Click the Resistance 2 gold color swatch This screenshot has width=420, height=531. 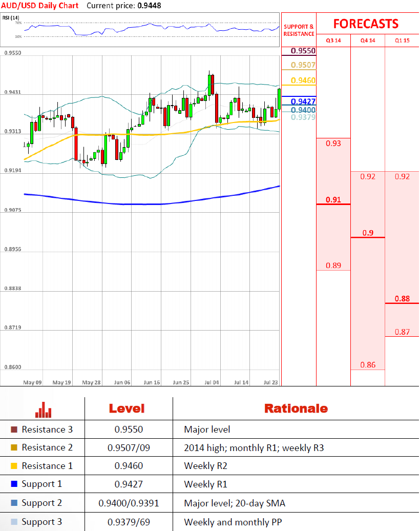[14, 447]
